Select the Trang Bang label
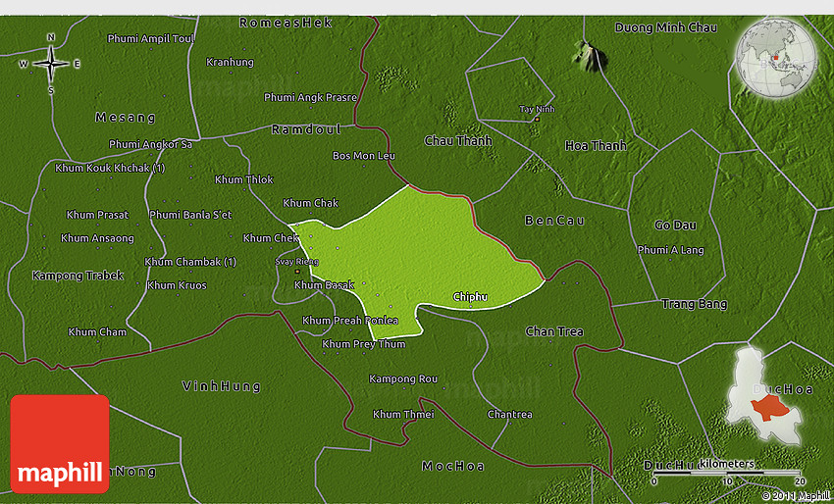This screenshot has width=834, height=504. tap(694, 304)
